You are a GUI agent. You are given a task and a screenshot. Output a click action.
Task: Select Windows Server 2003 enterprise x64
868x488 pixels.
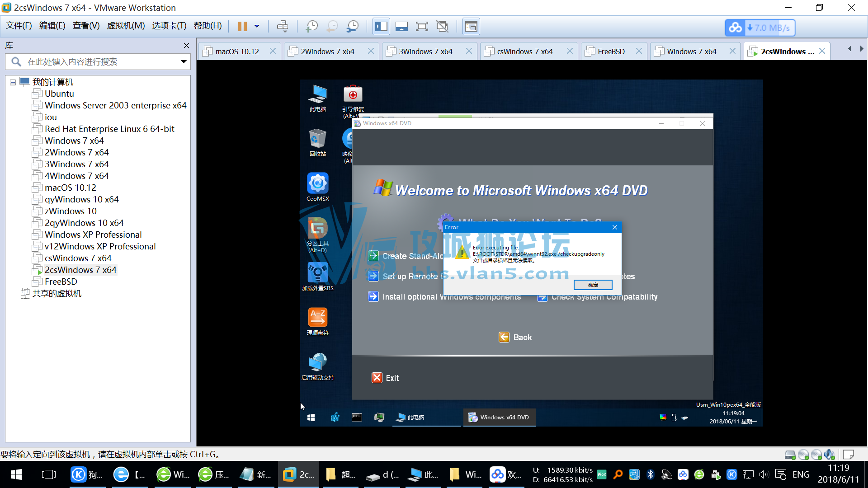[115, 106]
